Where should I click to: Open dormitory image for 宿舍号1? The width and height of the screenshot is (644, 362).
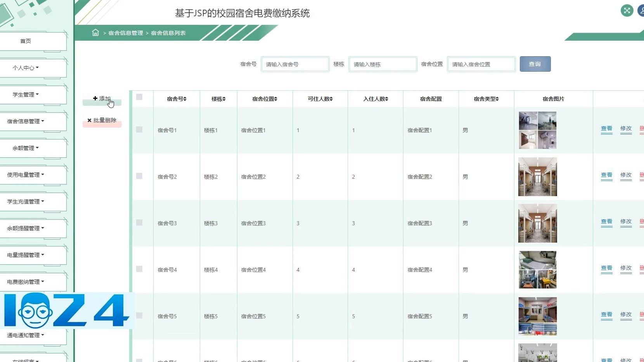click(538, 130)
